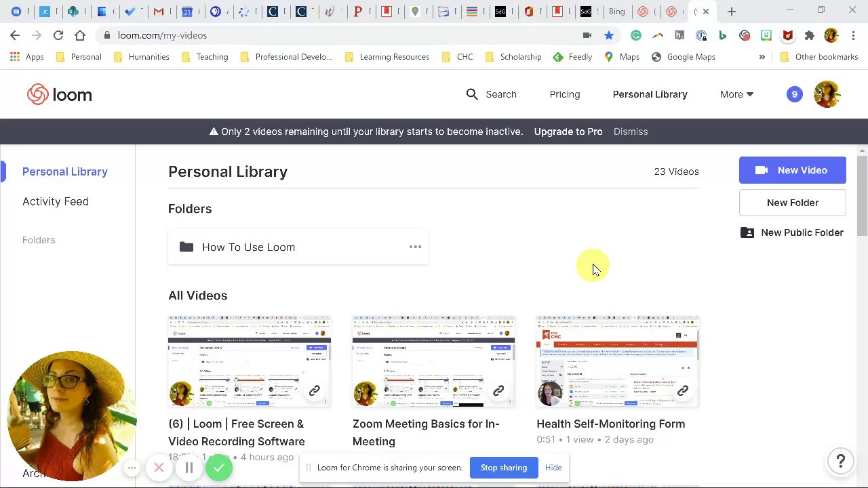Open Other bookmarks folder
The width and height of the screenshot is (868, 488).
(819, 57)
